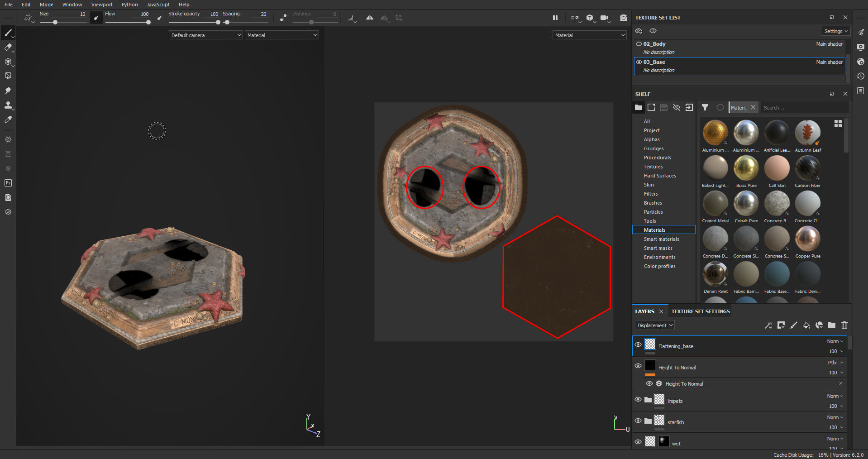This screenshot has width=868, height=459.
Task: Click the shelf filter funnel icon
Action: (705, 107)
